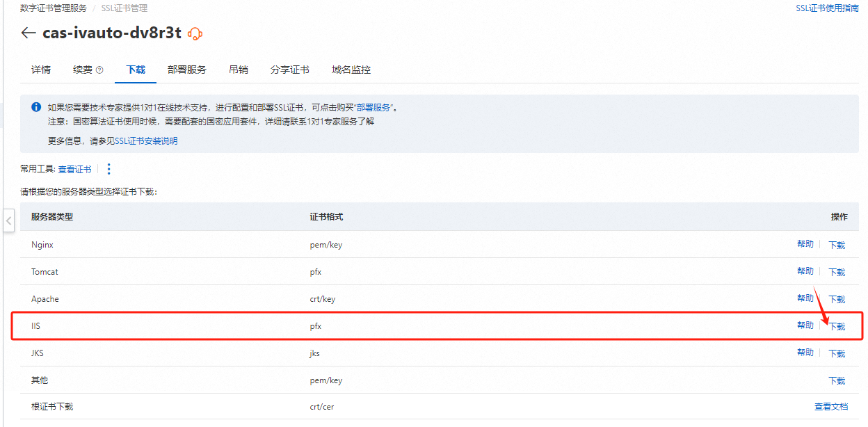Open the 吊销 tab
The image size is (868, 427).
(239, 70)
